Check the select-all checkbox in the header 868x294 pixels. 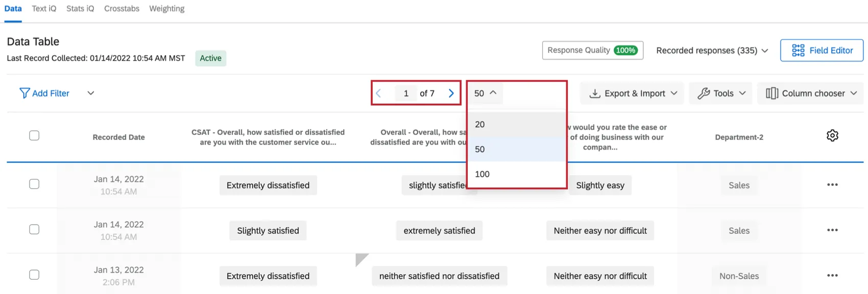[x=34, y=135]
